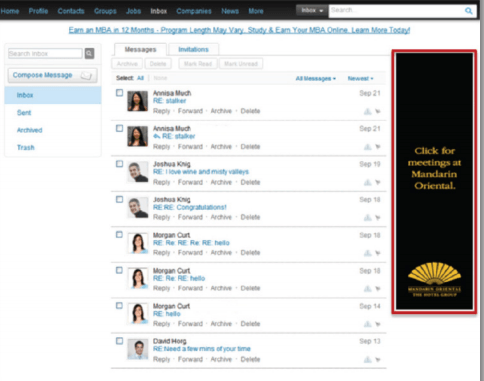This screenshot has width=484, height=381.
Task: Click the Search Inbox magnifier button
Action: coord(89,53)
